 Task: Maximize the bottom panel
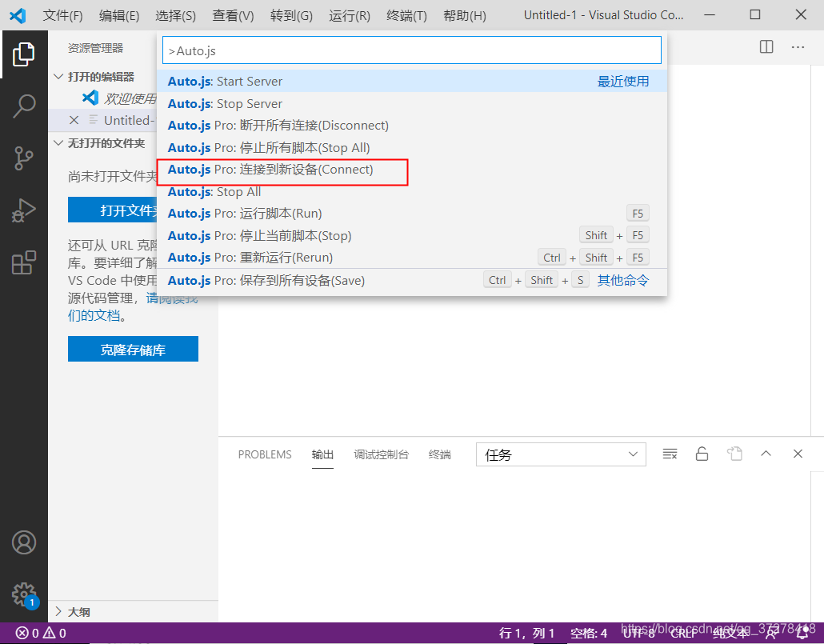pos(766,453)
